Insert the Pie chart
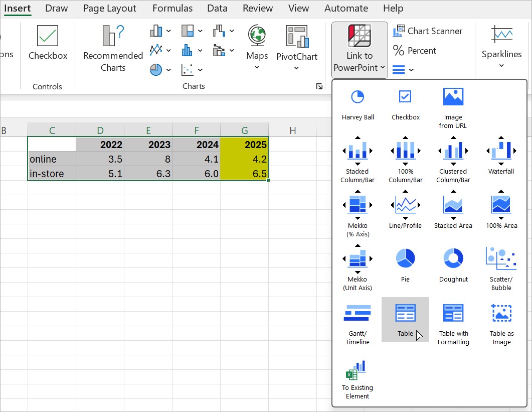The image size is (532, 412). pyautogui.click(x=405, y=266)
